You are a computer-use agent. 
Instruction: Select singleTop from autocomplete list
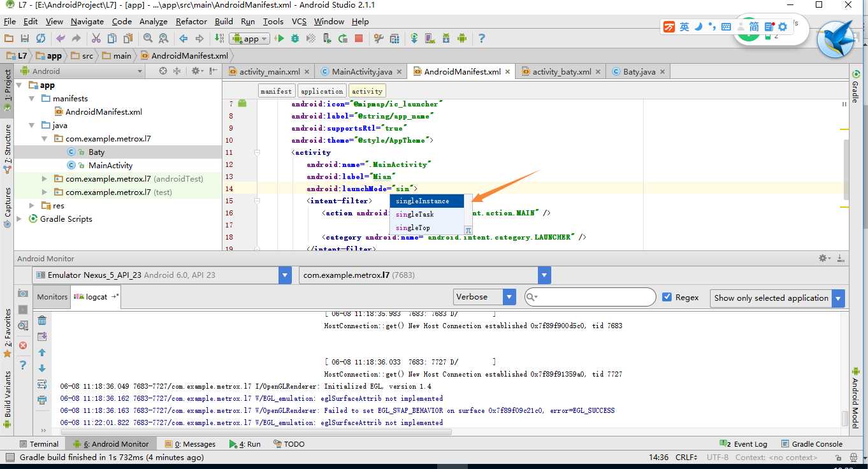(427, 227)
